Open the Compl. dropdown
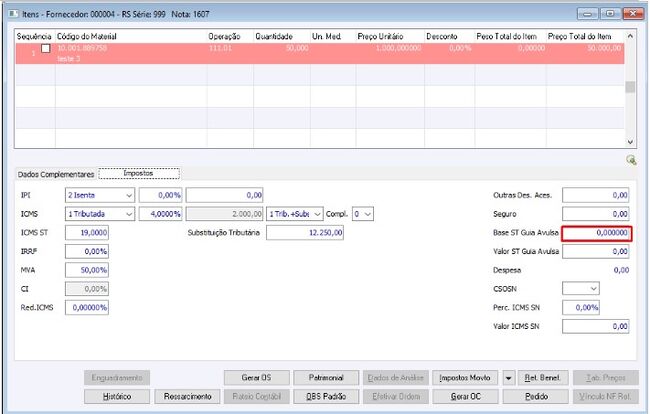Image resolution: width=650 pixels, height=414 pixels. tap(363, 214)
